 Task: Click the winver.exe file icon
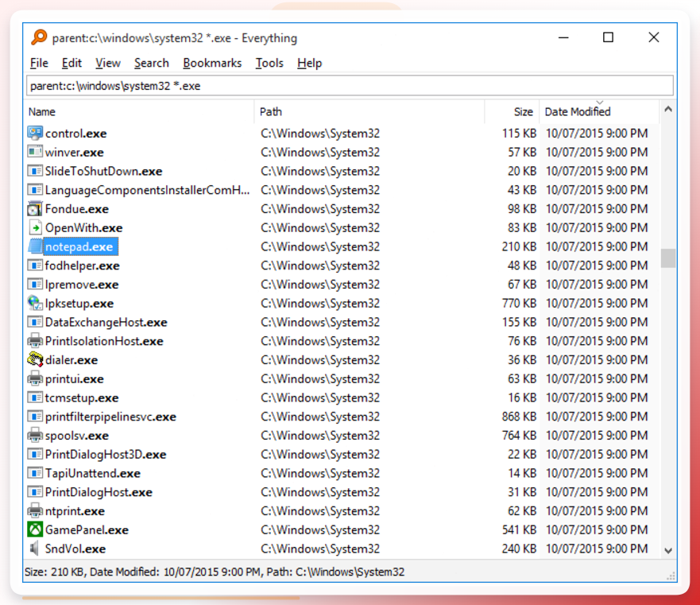(35, 152)
